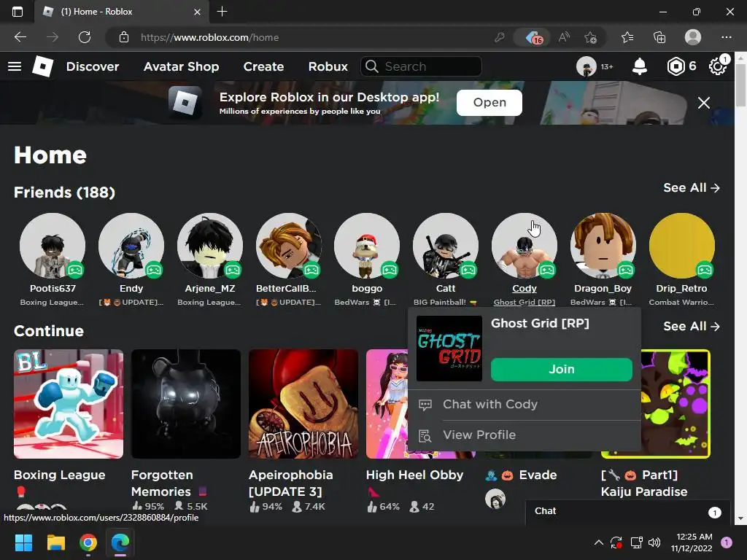
Task: Open the Boxing League game thumbnail
Action: pos(69,404)
